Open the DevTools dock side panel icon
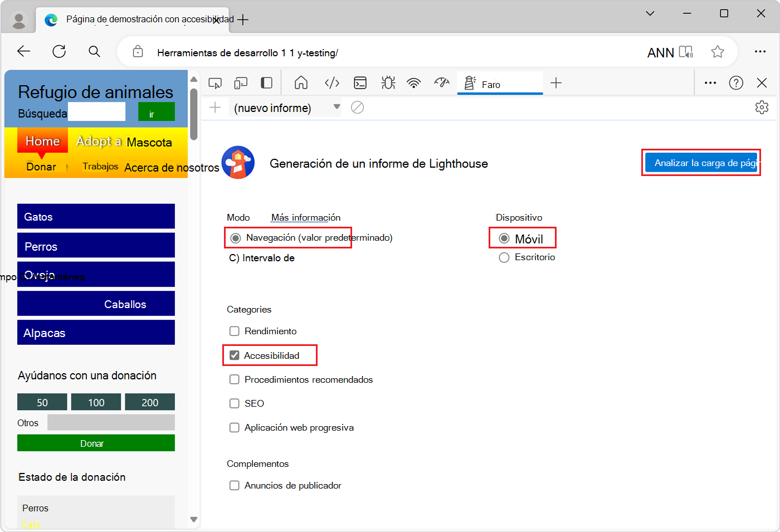 (266, 82)
